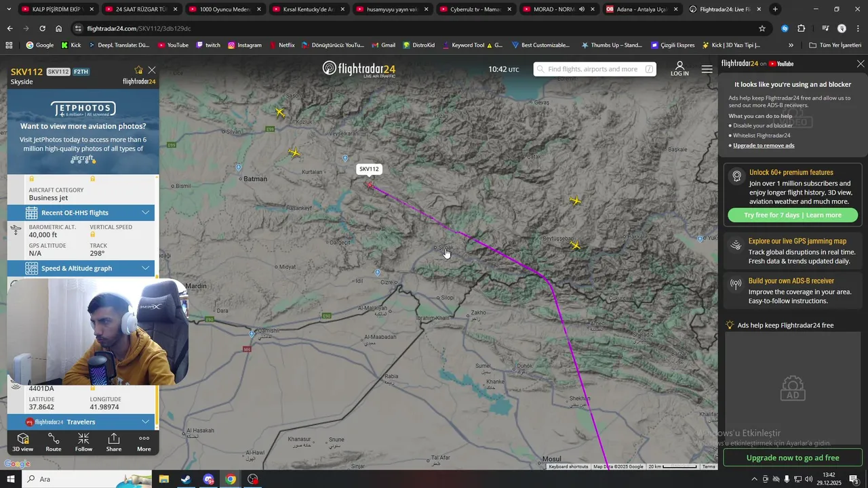Open a new browser tab
Image resolution: width=868 pixels, height=488 pixels.
click(x=775, y=9)
